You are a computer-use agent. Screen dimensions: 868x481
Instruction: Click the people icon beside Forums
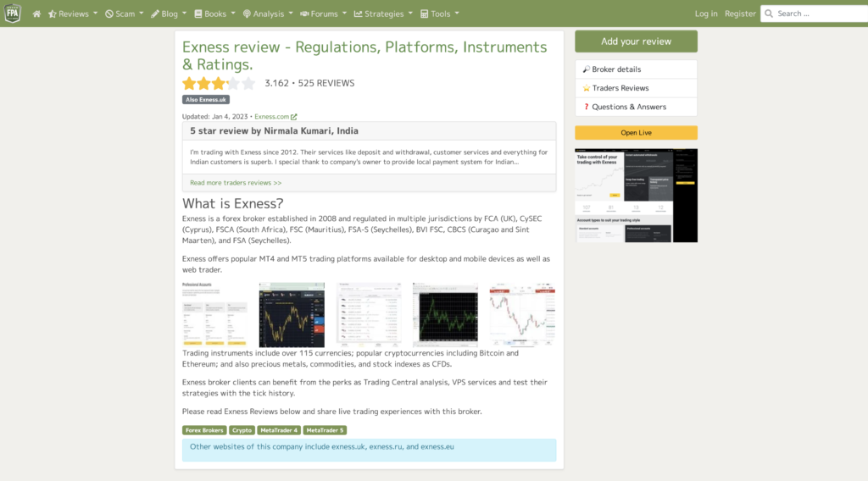(x=304, y=14)
